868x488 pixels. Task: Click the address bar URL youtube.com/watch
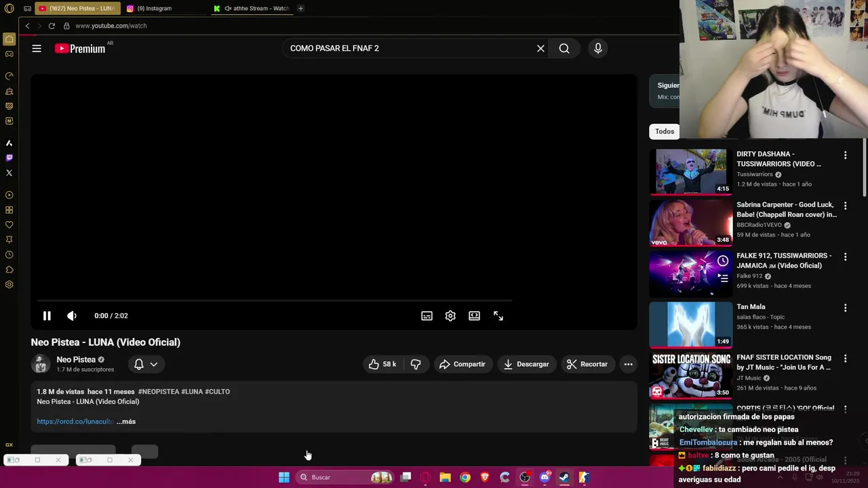(111, 26)
